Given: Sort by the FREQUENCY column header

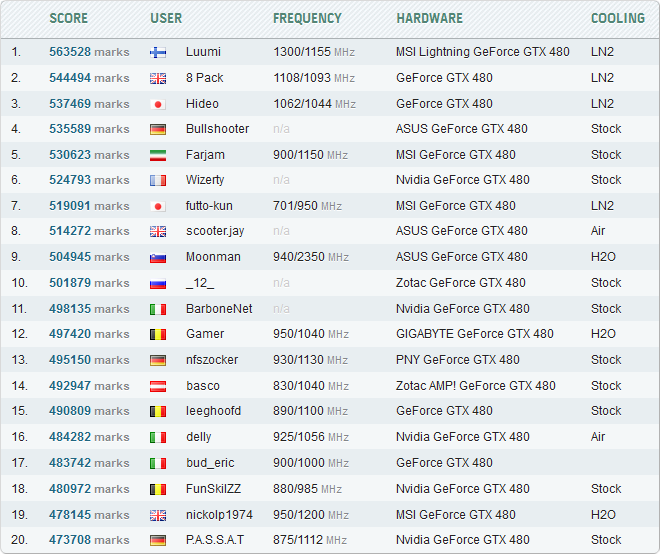Looking at the screenshot, I should click(x=307, y=18).
